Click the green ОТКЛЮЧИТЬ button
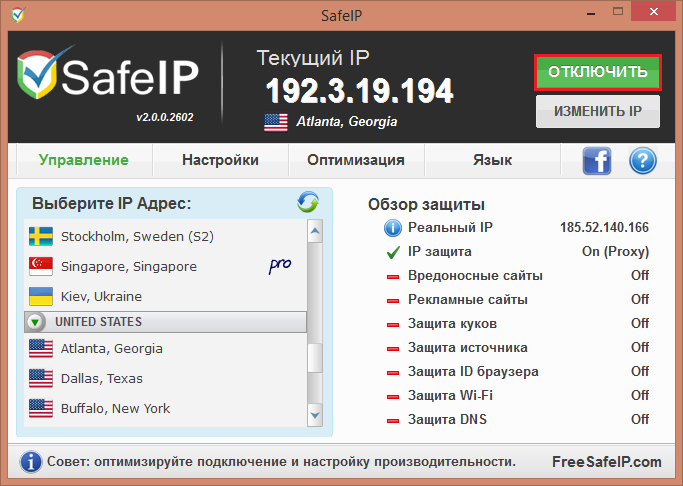The width and height of the screenshot is (683, 486). pyautogui.click(x=598, y=72)
